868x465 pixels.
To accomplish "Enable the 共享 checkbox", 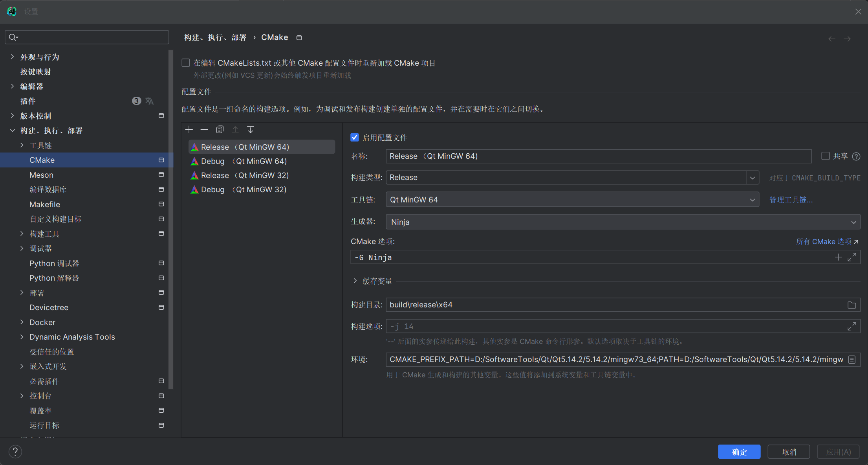I will pos(825,156).
